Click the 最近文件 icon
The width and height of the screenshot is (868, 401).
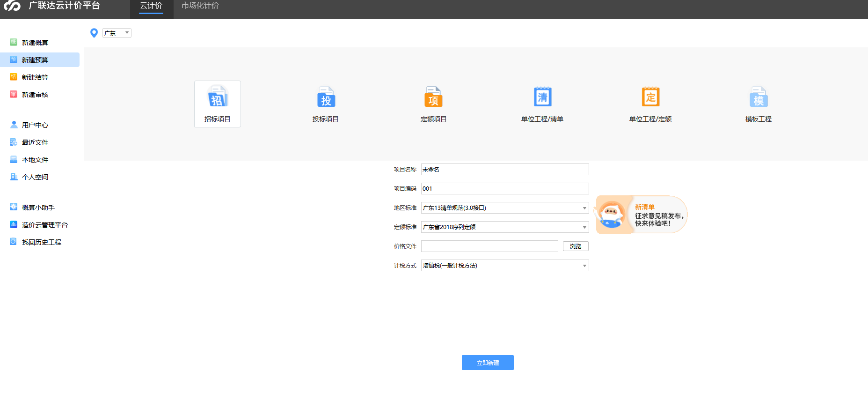tap(14, 142)
